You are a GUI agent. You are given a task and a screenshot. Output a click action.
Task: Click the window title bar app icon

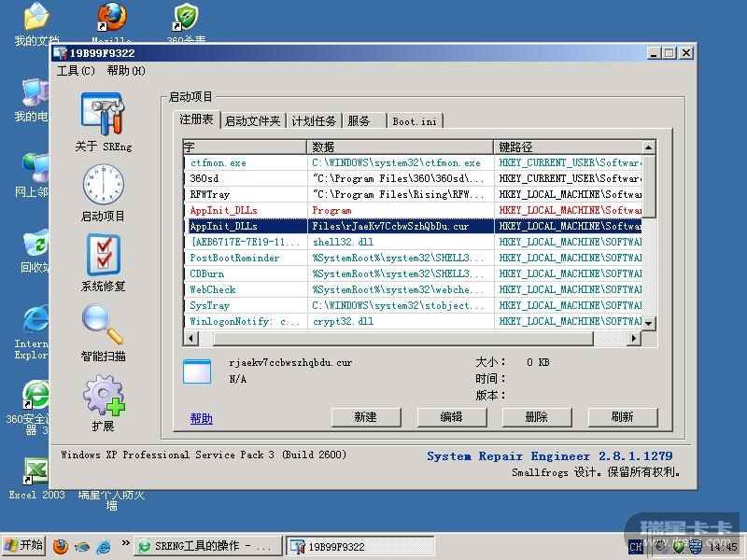coord(60,53)
